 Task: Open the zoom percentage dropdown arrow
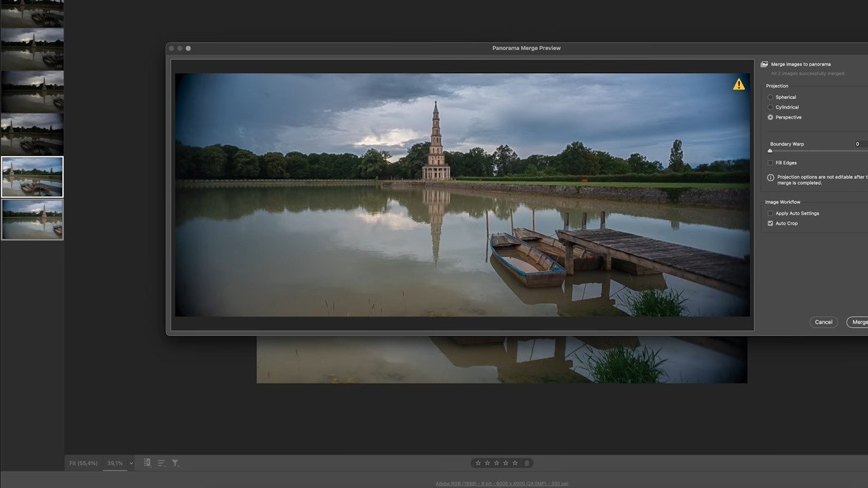[x=131, y=464]
